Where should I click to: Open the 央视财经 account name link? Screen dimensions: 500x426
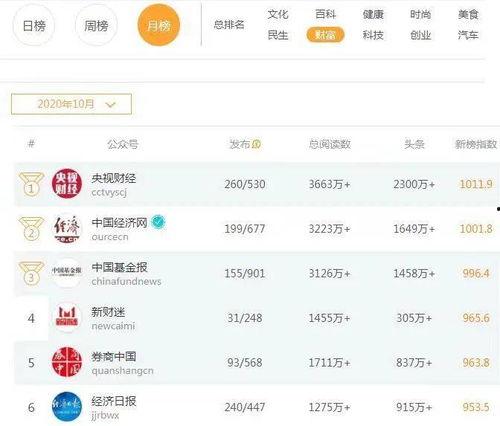pos(114,178)
